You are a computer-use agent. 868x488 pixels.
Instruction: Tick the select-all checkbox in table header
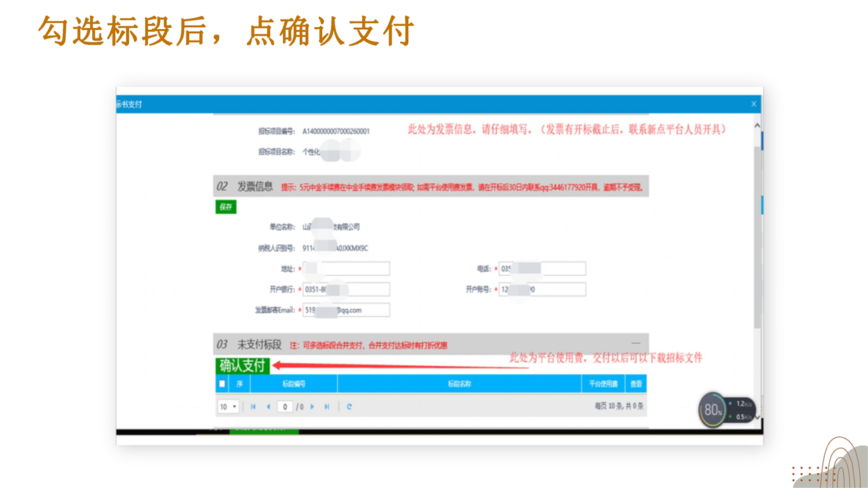222,384
